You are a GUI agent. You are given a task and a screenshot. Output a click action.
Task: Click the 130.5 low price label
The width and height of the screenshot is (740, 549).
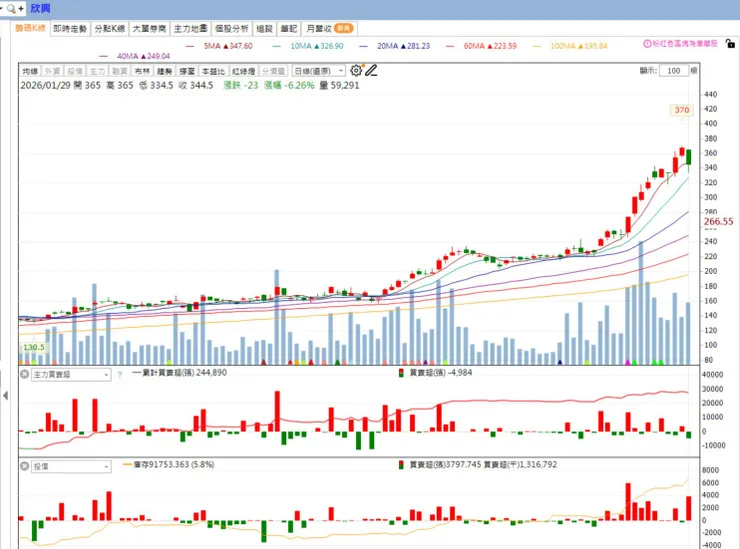pos(34,347)
